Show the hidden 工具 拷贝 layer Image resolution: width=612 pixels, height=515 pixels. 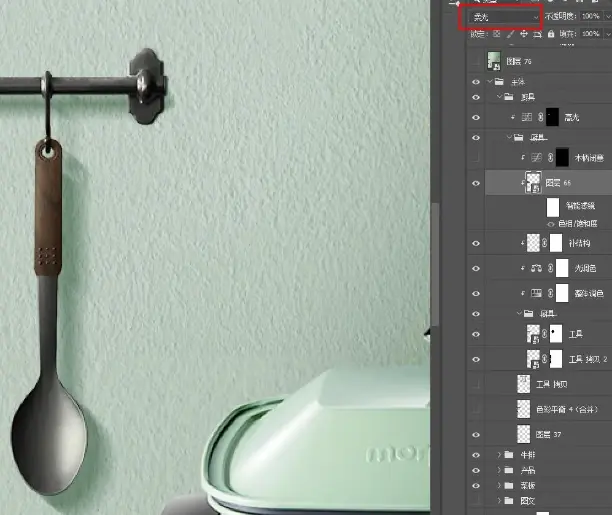coord(476,384)
